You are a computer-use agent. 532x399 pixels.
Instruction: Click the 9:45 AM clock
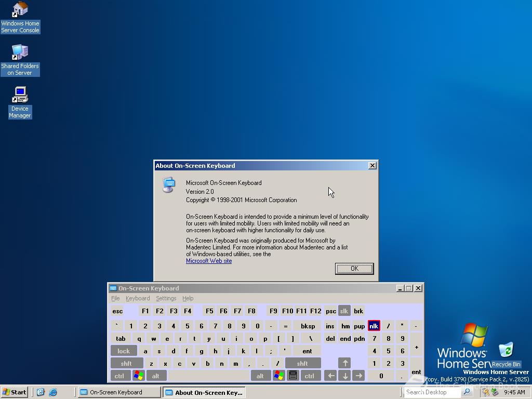(514, 392)
